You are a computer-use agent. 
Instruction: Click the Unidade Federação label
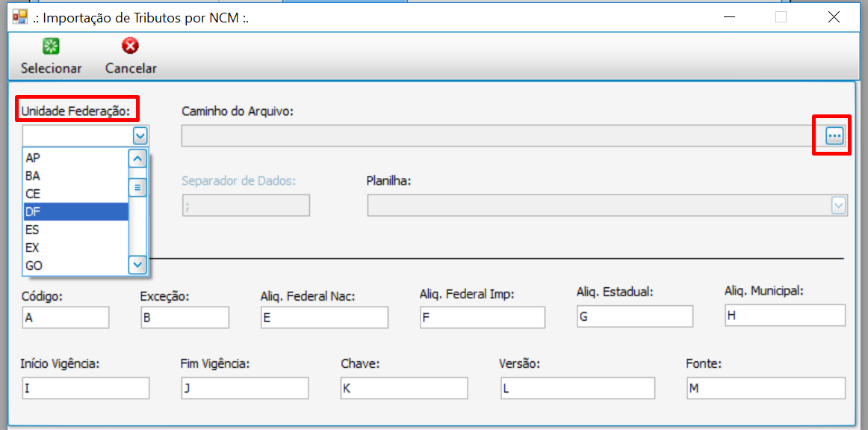click(75, 112)
